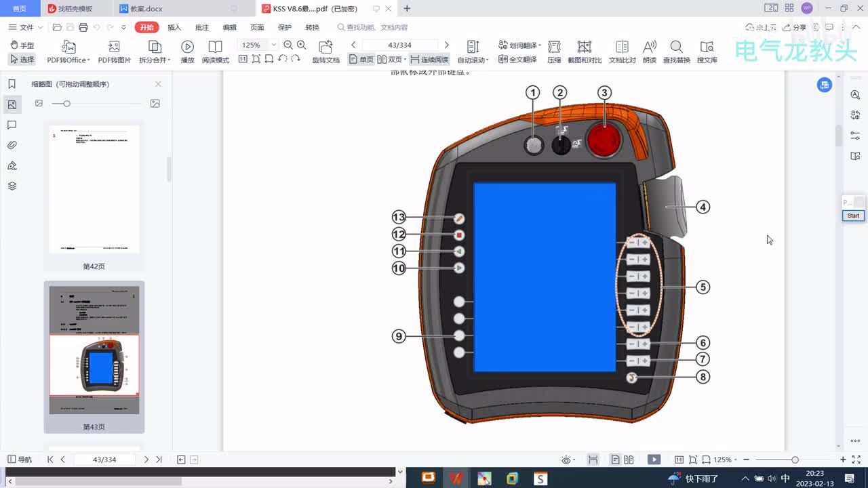Open the library search (搜文库)

(x=707, y=52)
